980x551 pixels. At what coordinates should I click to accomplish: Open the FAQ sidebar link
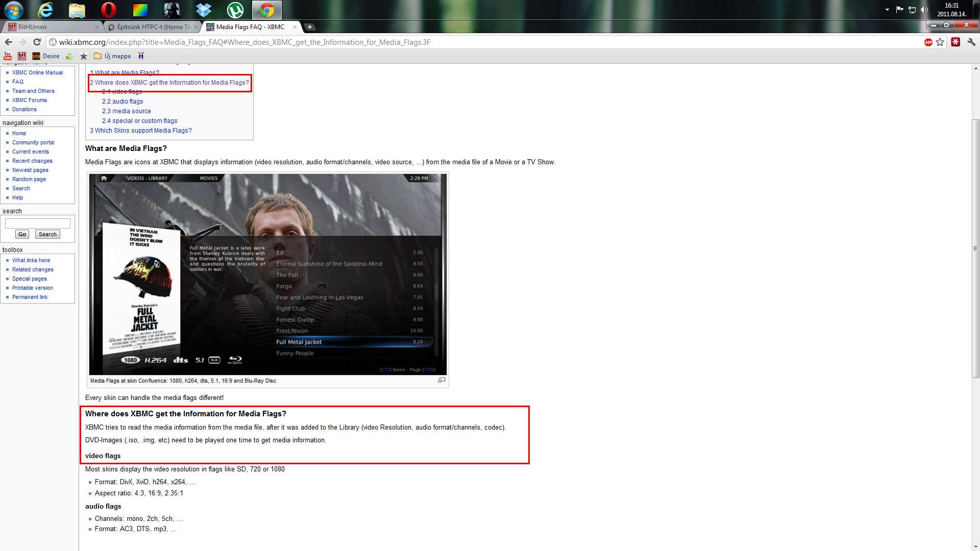(x=18, y=82)
